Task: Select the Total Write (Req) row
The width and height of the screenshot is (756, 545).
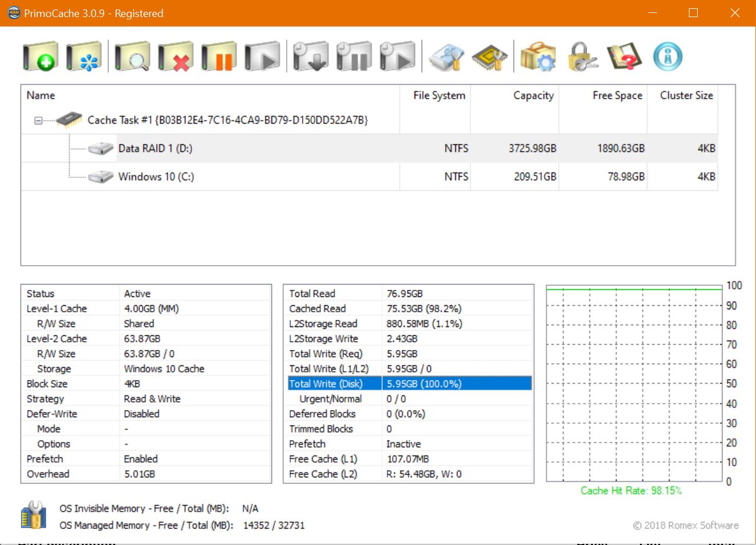Action: click(x=409, y=354)
